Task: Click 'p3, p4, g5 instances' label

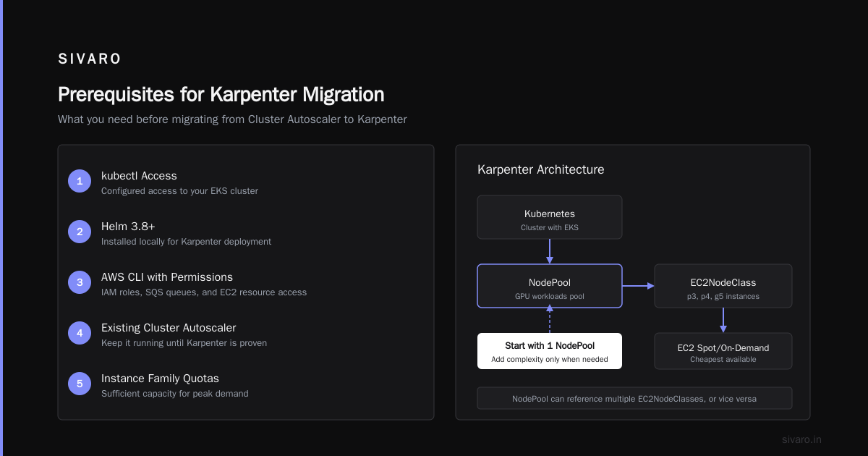Action: point(723,297)
